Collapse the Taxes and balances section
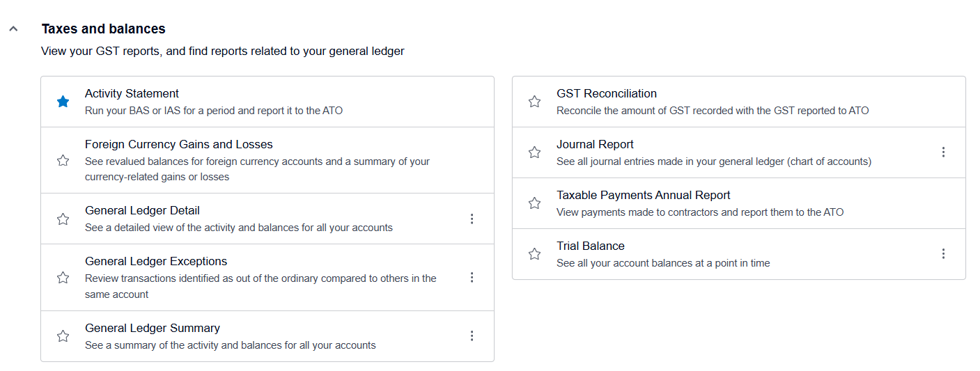Image resolution: width=980 pixels, height=371 pixels. (x=13, y=29)
